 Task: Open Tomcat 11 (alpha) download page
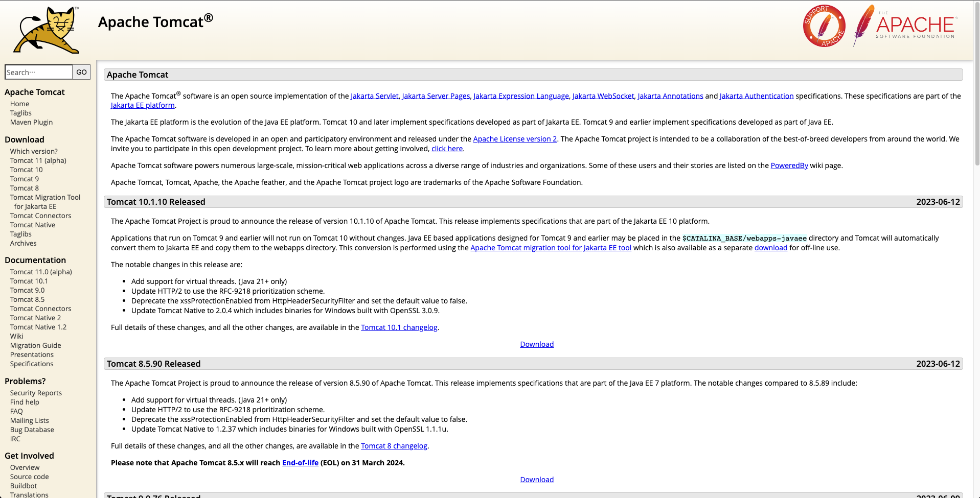click(x=38, y=160)
